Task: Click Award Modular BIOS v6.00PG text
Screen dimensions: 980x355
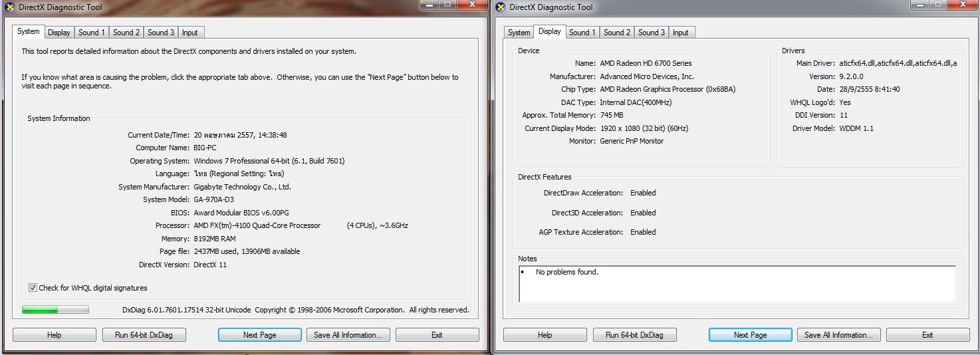Action: tap(241, 213)
